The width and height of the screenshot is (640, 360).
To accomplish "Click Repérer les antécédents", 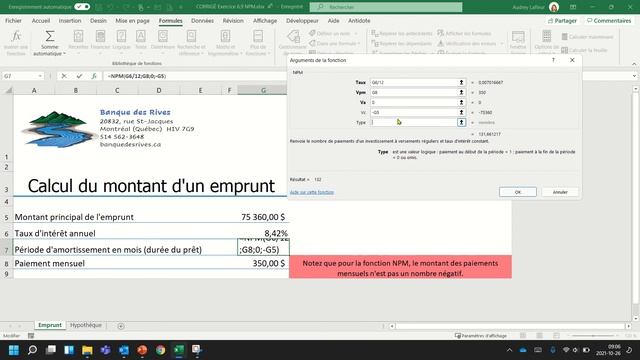I will (402, 33).
